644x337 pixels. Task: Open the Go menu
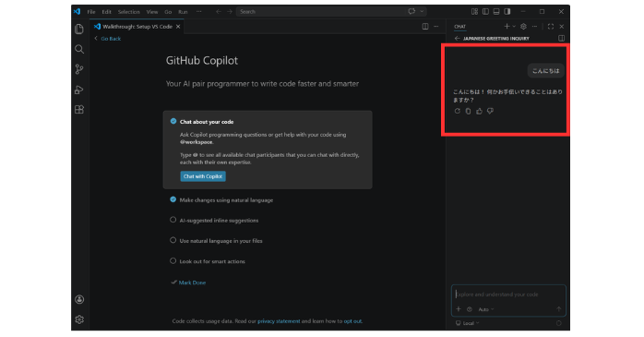point(168,11)
